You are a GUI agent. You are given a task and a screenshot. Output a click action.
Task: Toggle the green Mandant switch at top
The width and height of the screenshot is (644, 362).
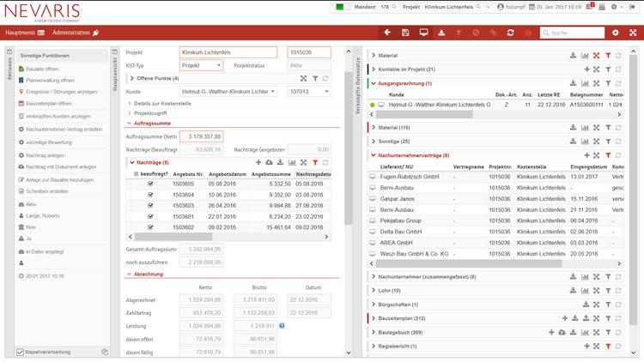pyautogui.click(x=343, y=8)
